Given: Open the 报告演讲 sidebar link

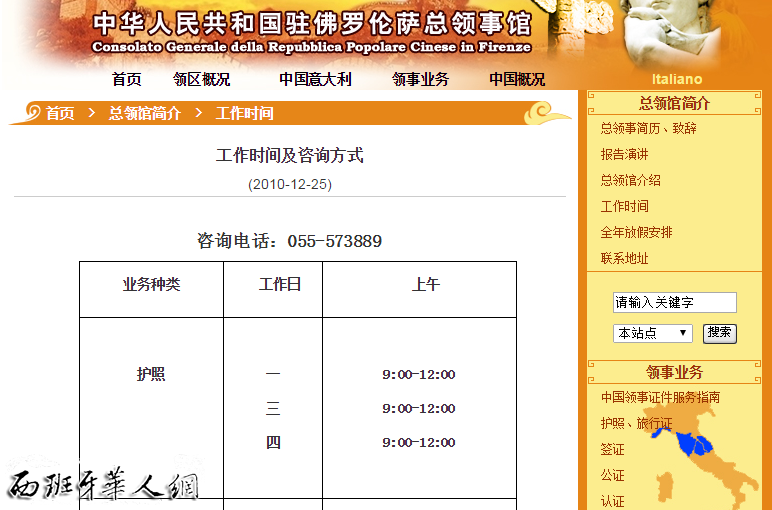Looking at the screenshot, I should tap(624, 155).
